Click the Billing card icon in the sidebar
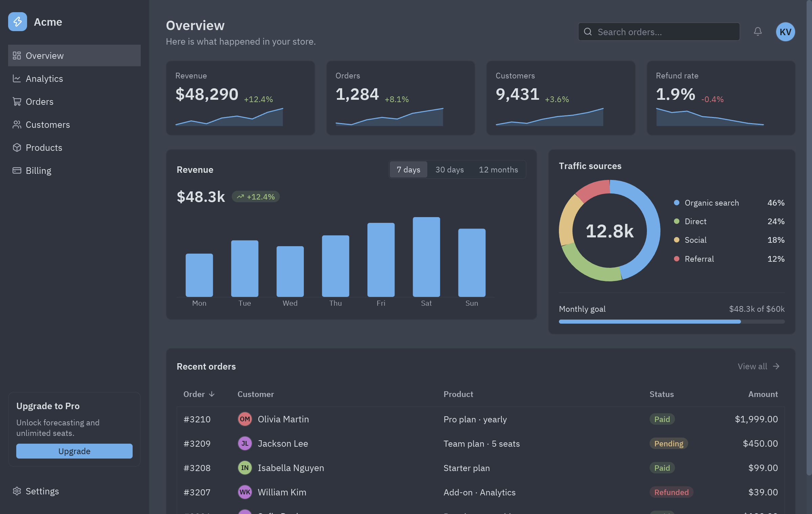 (x=17, y=170)
